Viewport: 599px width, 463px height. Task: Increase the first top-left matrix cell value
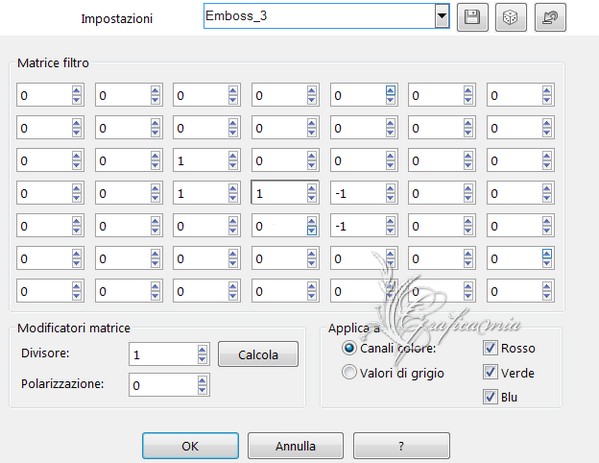pyautogui.click(x=76, y=91)
